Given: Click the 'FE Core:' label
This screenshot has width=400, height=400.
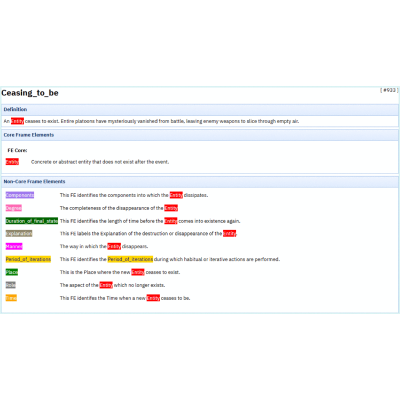Looking at the screenshot, I should tap(17, 150).
